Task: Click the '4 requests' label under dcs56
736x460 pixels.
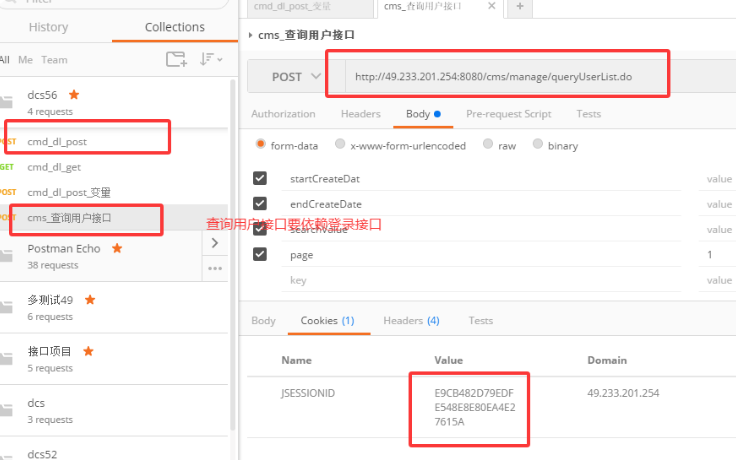Action: [x=50, y=112]
